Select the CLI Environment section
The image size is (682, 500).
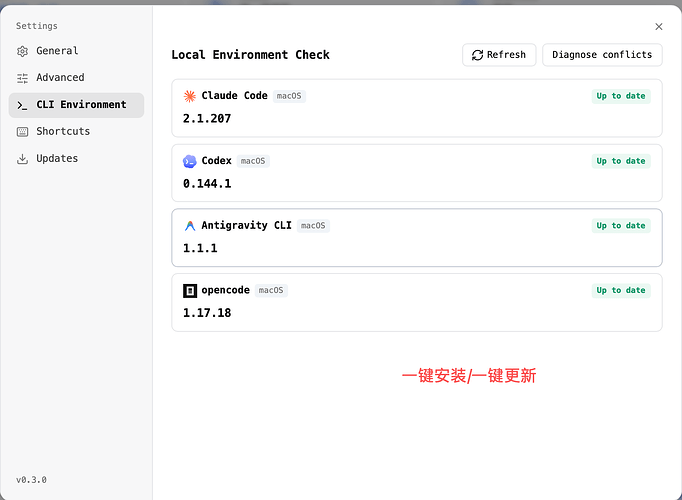point(76,105)
